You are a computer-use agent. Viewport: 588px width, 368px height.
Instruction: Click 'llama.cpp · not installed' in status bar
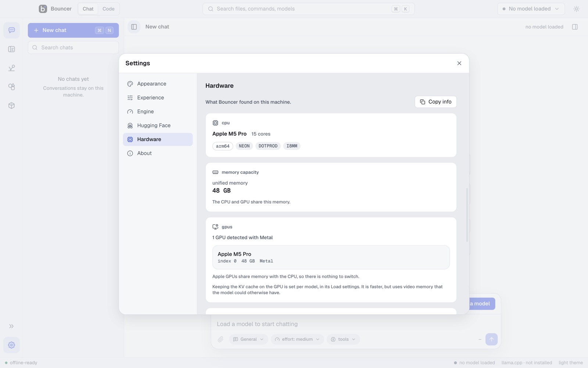click(x=527, y=363)
